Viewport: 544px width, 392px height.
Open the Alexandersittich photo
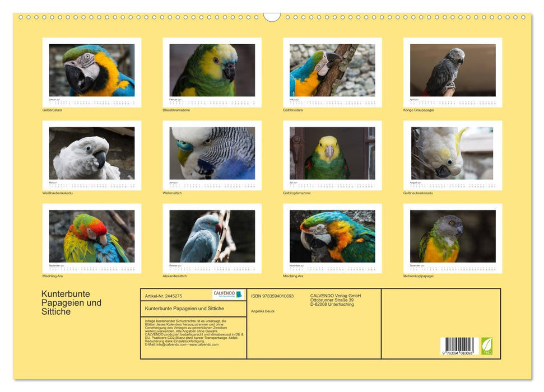[212, 236]
